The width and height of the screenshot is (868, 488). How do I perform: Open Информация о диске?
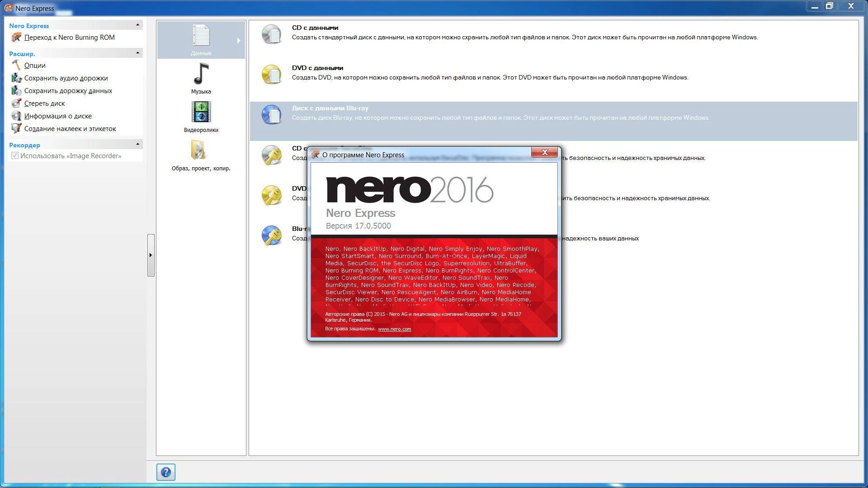pyautogui.click(x=58, y=116)
